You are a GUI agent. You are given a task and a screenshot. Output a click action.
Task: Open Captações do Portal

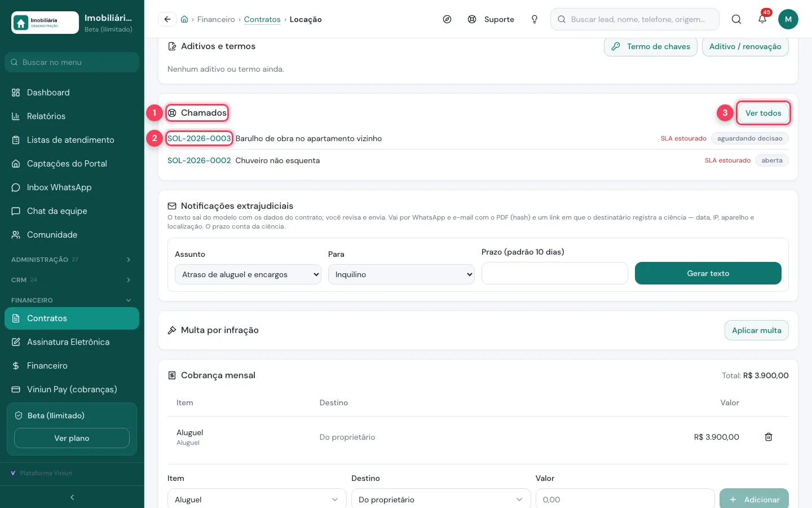72,164
